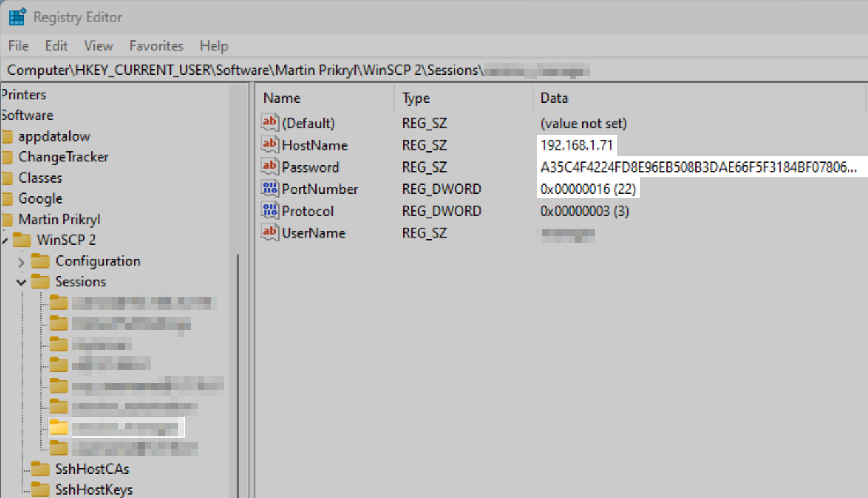
Task: Click the SshHostCAs folder icon
Action: click(x=42, y=469)
